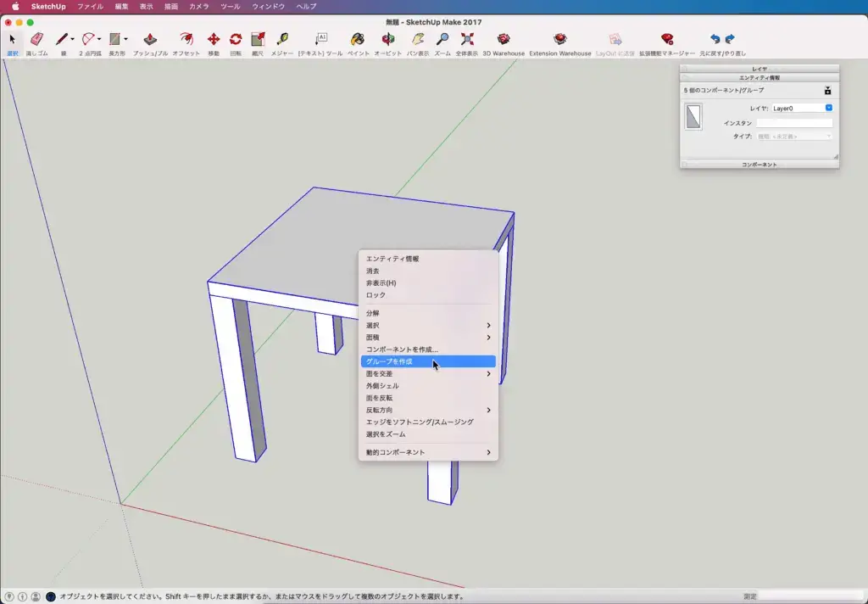Click the 全体表示 zoom extents icon

coord(467,39)
